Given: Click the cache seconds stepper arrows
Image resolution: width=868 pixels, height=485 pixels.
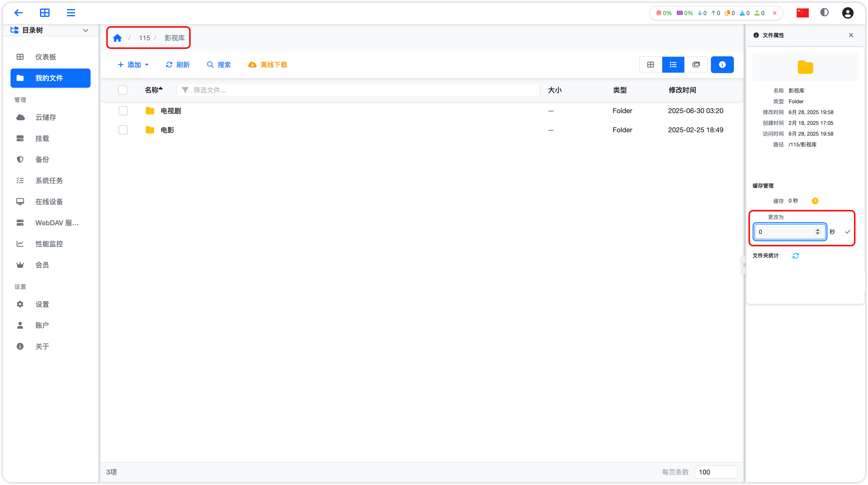Looking at the screenshot, I should 817,232.
